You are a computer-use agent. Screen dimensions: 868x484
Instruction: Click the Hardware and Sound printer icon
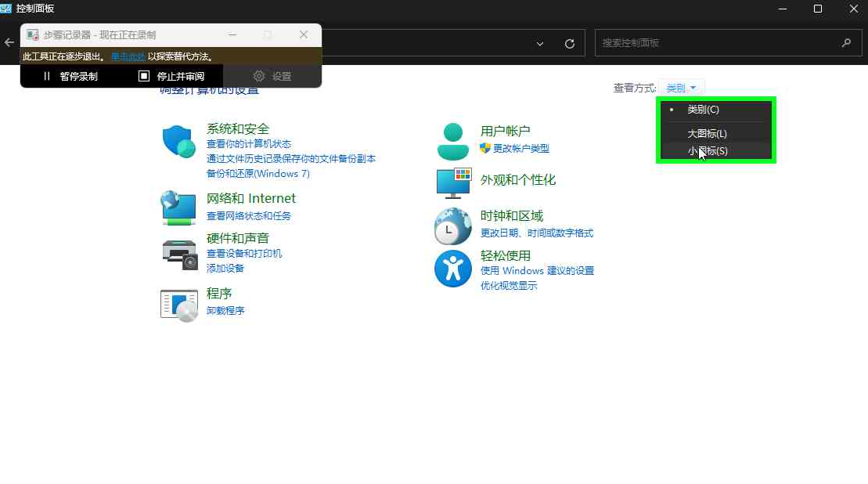[179, 252]
